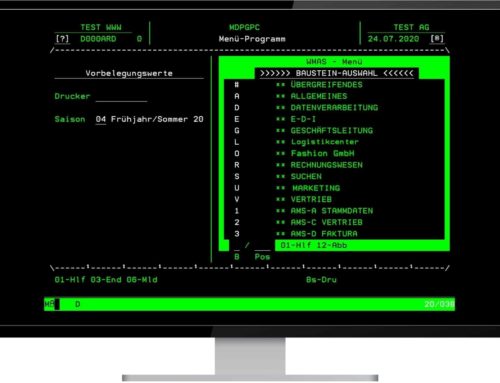Open RECHNUNGSWESEN module
Screen dimensions: 500x383
(326, 165)
